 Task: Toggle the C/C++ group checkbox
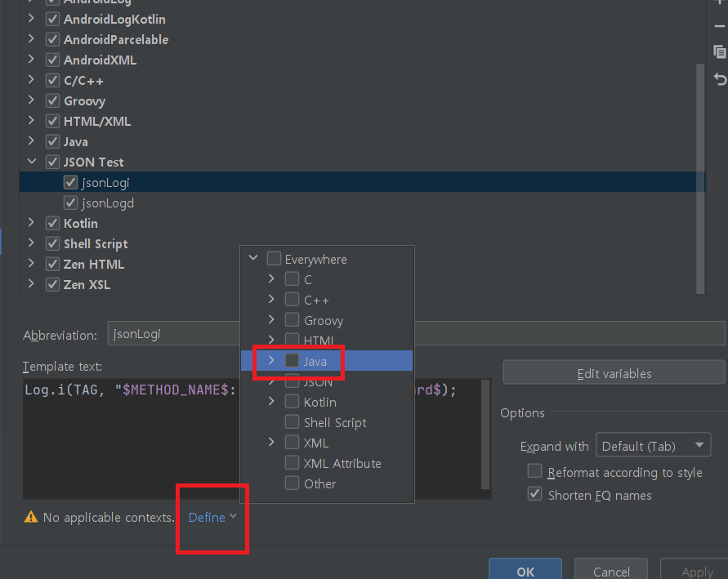coord(52,80)
